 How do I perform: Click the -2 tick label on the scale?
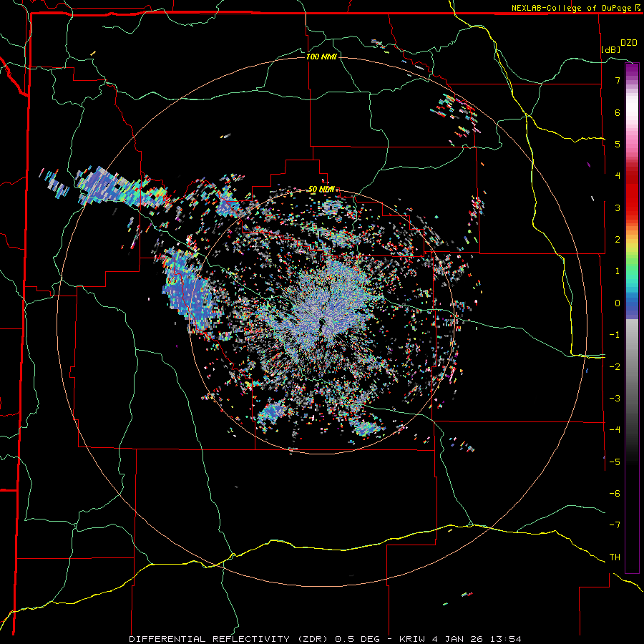[x=615, y=367]
